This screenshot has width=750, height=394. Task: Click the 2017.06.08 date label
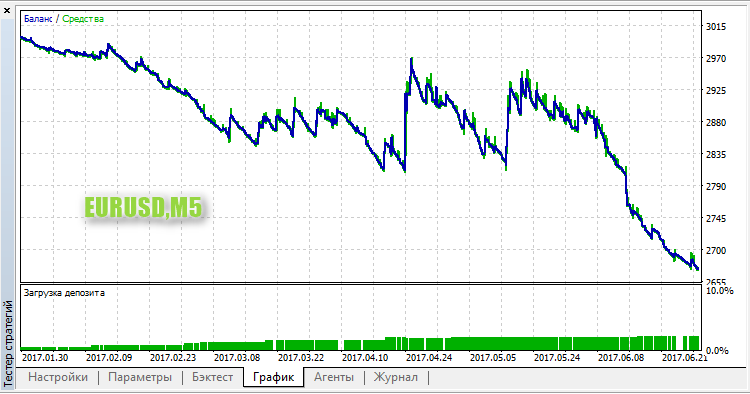click(621, 358)
